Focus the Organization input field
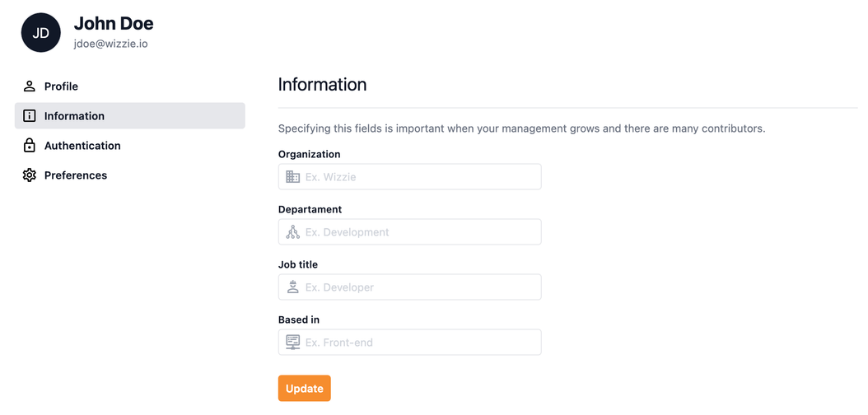Viewport: 868px width, 415px height. click(x=420, y=177)
